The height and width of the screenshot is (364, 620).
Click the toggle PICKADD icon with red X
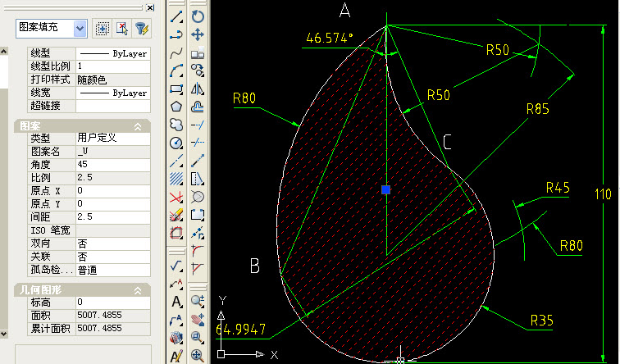(x=121, y=29)
